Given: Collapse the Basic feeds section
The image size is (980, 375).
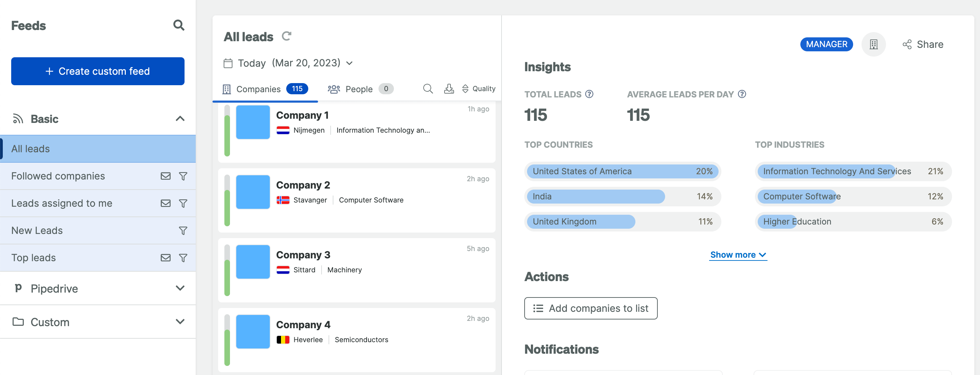Looking at the screenshot, I should [x=180, y=119].
